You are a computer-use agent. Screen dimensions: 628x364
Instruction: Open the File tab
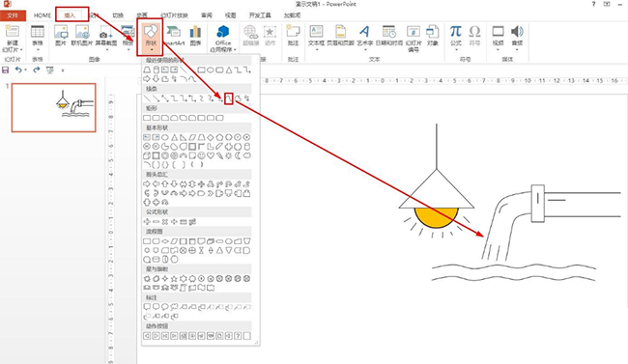click(x=13, y=15)
